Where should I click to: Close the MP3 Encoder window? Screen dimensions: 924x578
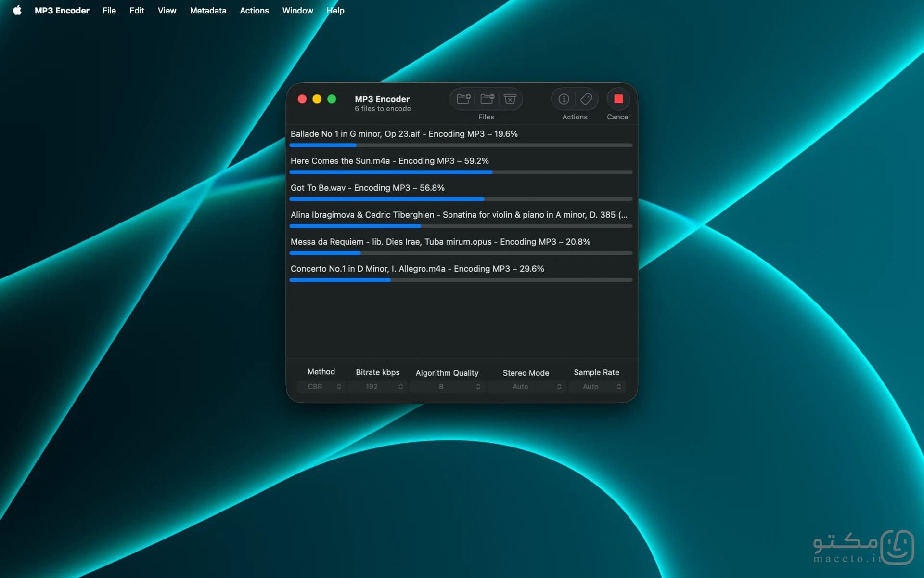(x=302, y=99)
